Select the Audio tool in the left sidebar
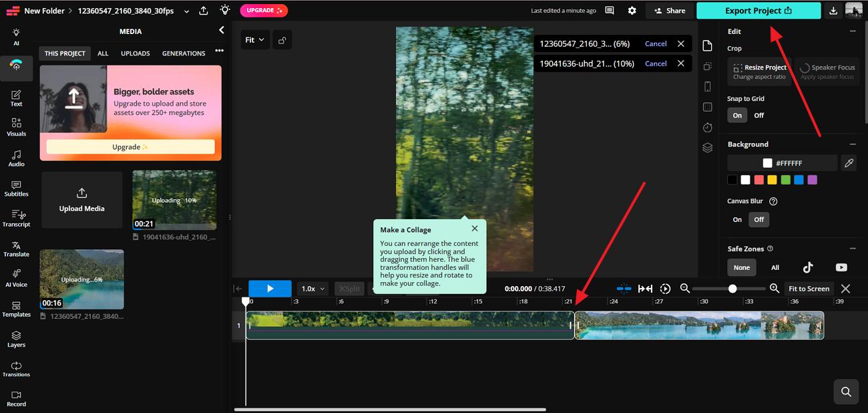This screenshot has width=868, height=413. (16, 158)
